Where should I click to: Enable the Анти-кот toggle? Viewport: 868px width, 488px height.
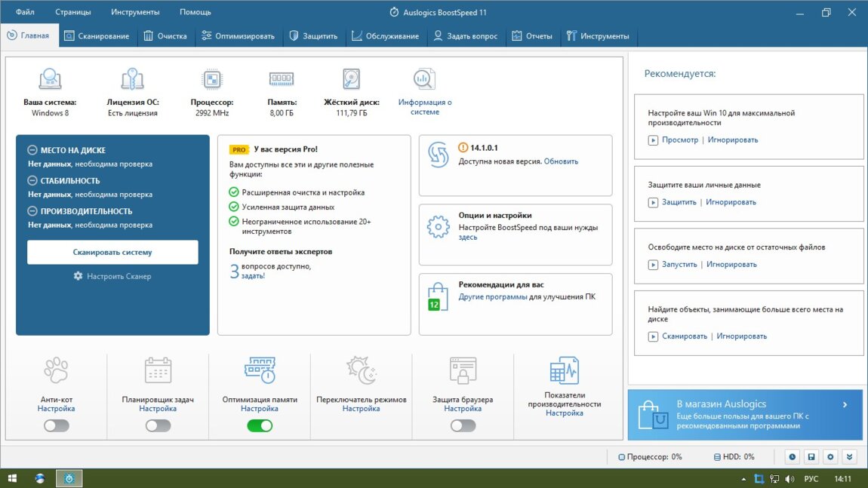56,425
